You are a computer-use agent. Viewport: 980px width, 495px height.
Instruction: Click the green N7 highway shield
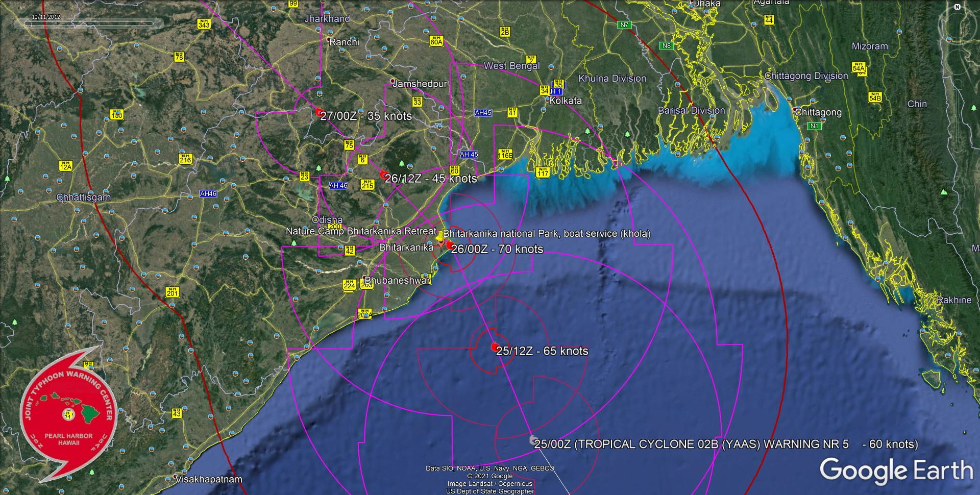coord(624,24)
